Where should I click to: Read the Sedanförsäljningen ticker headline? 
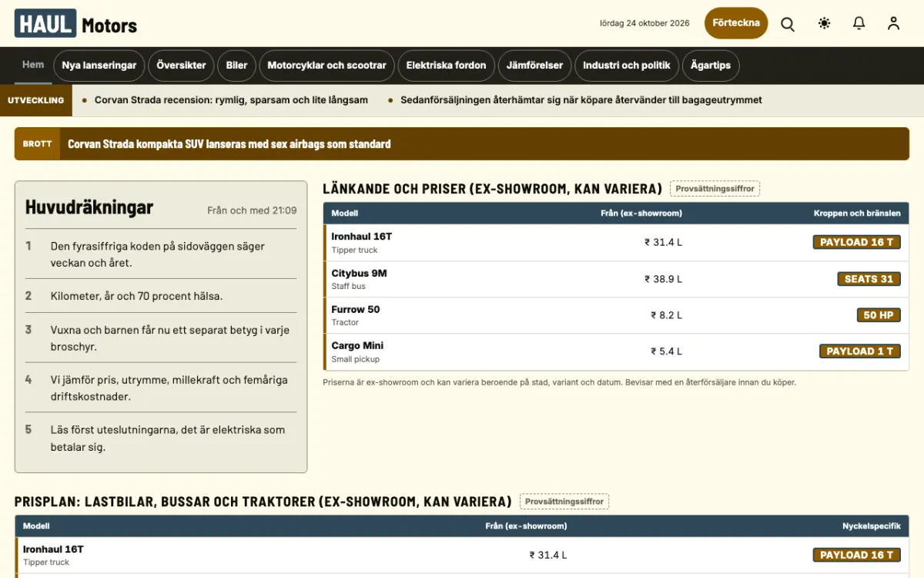581,100
